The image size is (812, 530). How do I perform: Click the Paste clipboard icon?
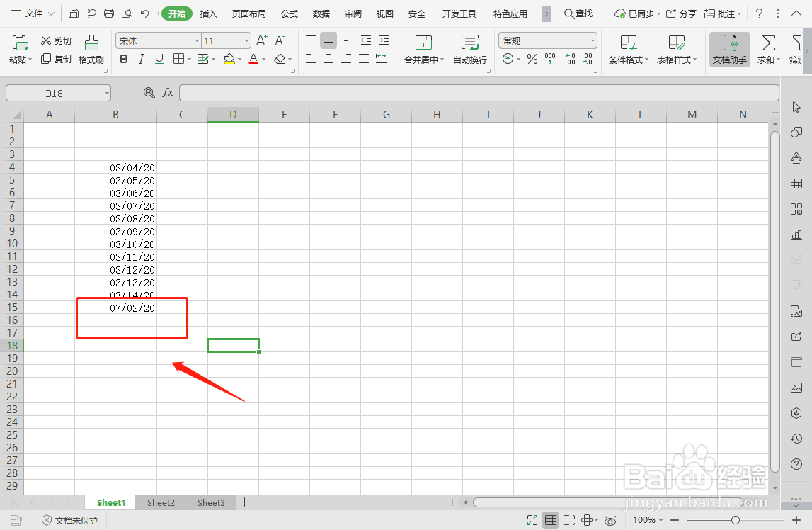(20, 43)
